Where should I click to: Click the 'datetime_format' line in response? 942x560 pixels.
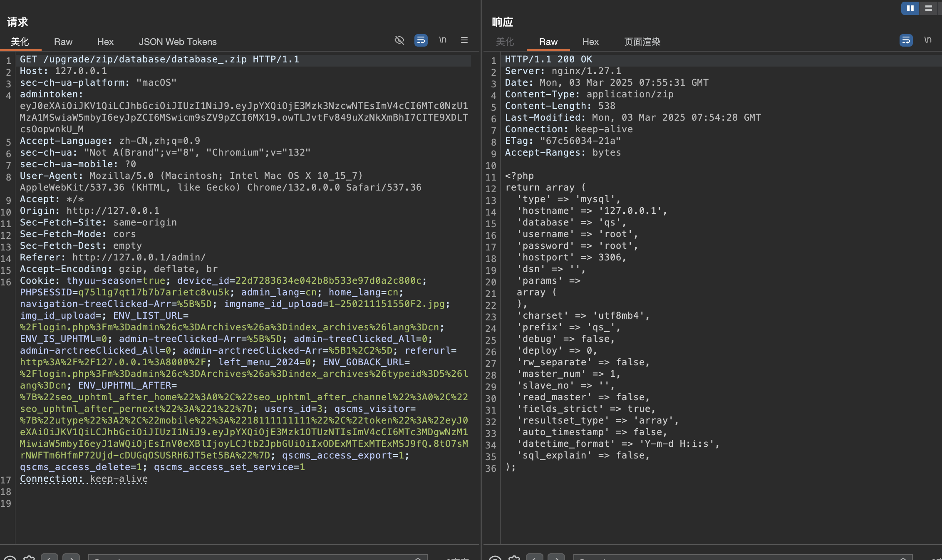618,444
